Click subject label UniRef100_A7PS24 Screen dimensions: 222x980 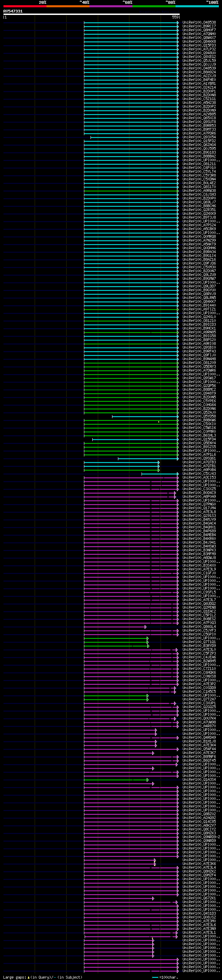click(199, 225)
